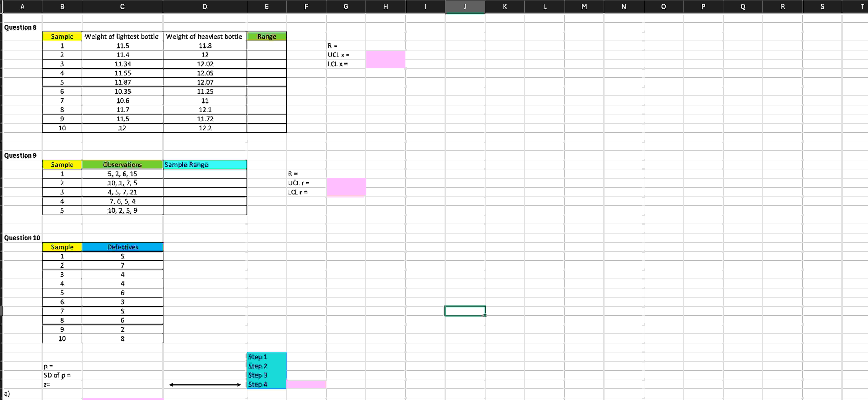
Task: Click the Weight of heaviest bottle header
Action: click(x=205, y=36)
